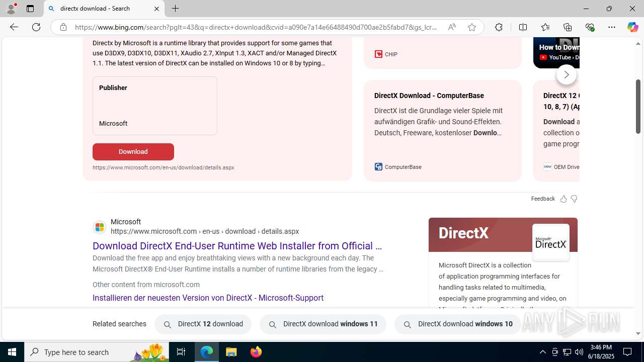This screenshot has width=644, height=362.
Task: Reload the page with Refresh icon
Action: (36, 27)
